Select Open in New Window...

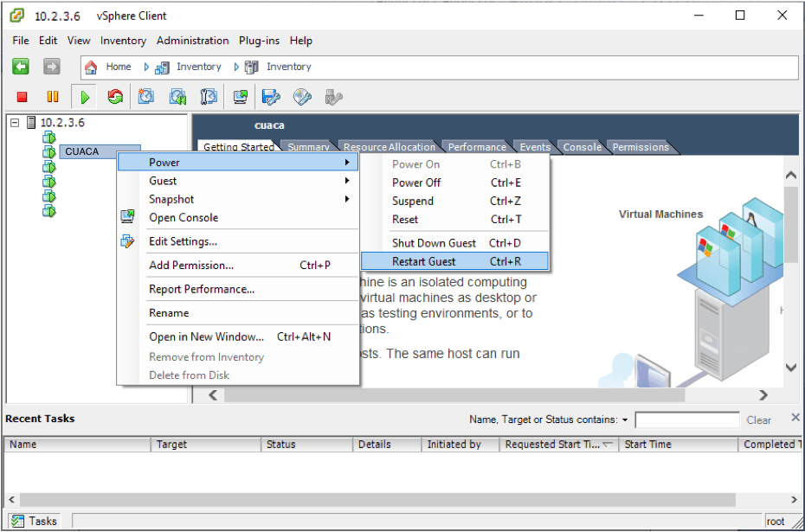238,337
